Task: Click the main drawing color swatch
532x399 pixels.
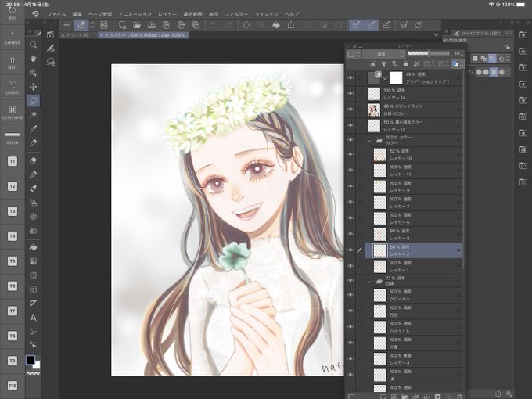Action: coord(31,360)
